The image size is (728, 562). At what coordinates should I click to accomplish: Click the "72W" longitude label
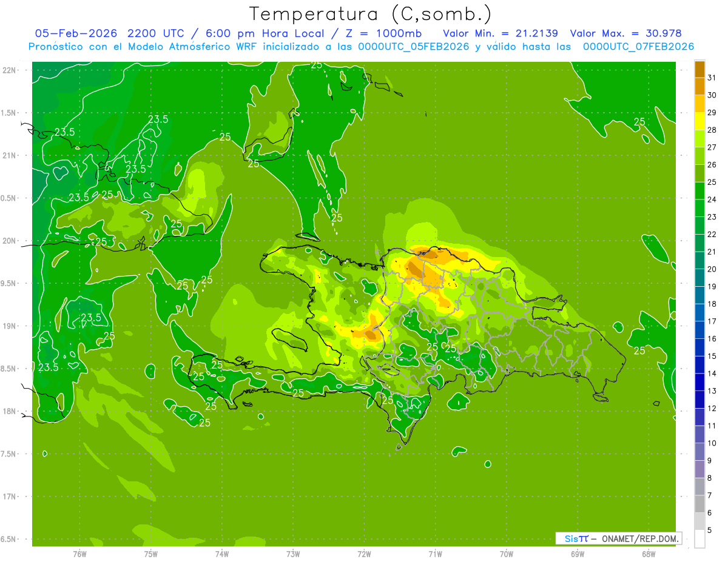click(x=365, y=554)
